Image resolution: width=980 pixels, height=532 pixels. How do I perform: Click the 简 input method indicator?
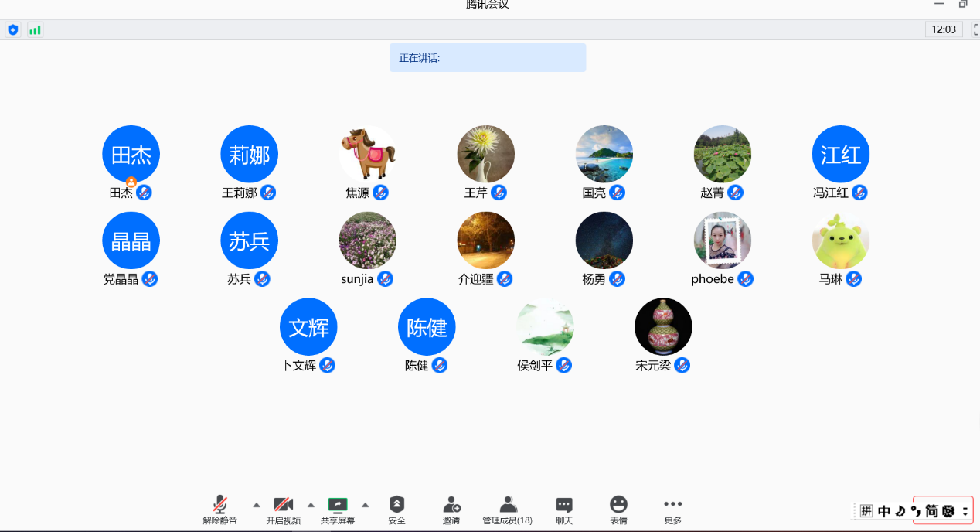point(931,511)
